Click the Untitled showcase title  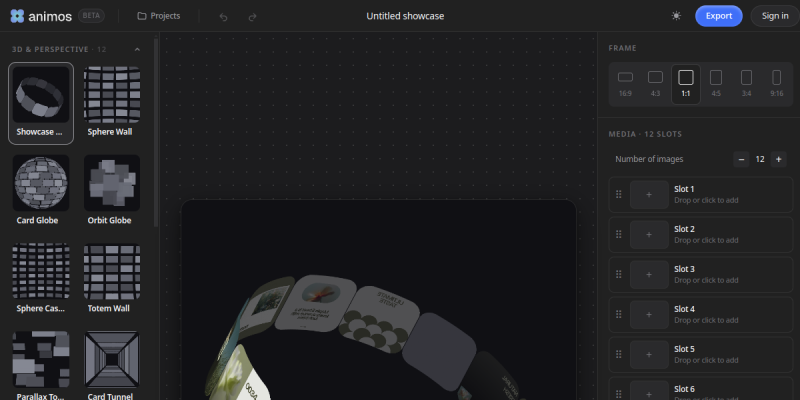point(405,16)
